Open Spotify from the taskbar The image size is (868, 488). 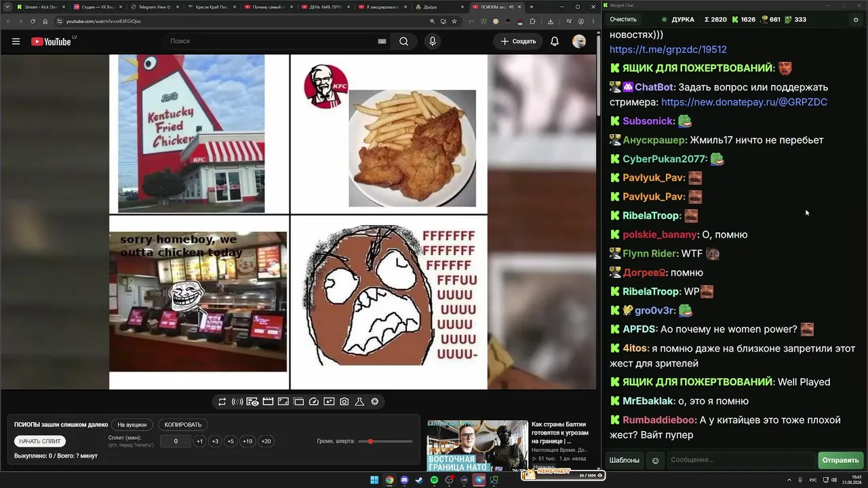[x=434, y=481]
